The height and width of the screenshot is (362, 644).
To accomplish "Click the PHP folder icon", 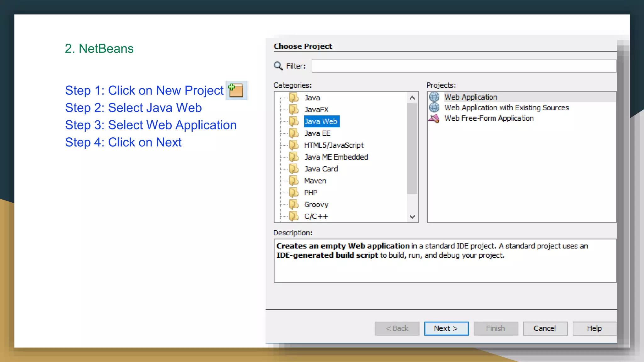I will pyautogui.click(x=294, y=192).
